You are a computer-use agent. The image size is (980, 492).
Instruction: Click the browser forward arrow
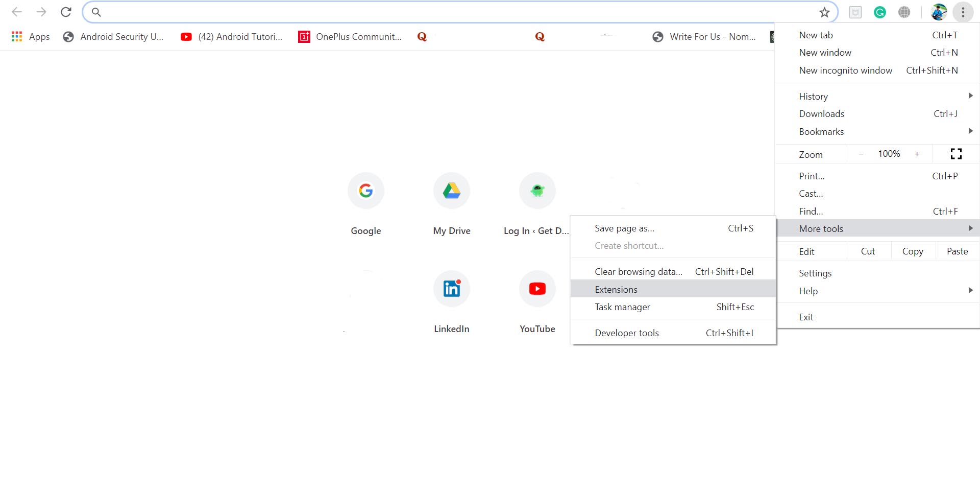(41, 12)
